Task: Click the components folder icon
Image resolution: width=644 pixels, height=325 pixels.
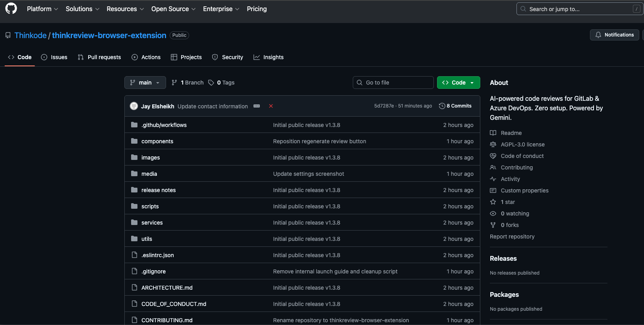Action: point(134,141)
